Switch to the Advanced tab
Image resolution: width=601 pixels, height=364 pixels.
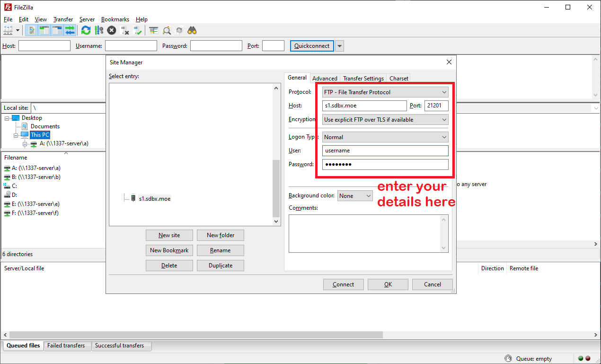tap(325, 79)
